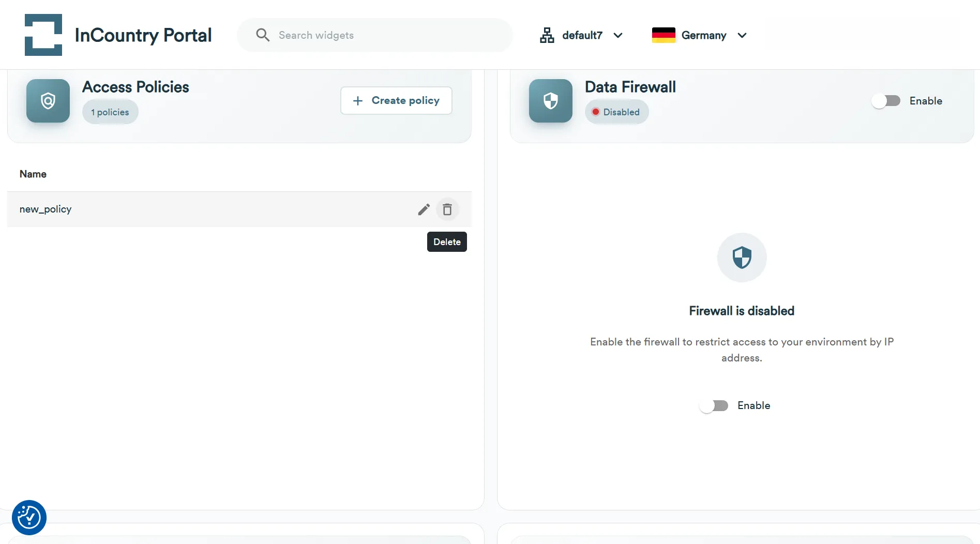The width and height of the screenshot is (980, 544).
Task: Click Enable label next to header toggle
Action: 926,101
